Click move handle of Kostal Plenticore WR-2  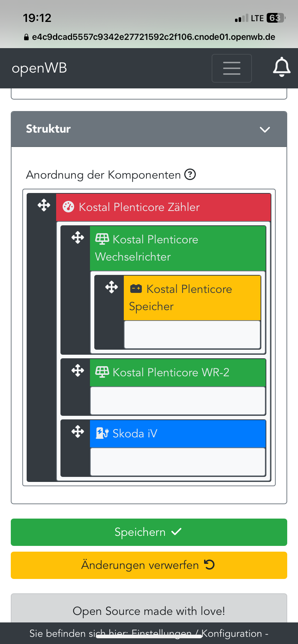78,371
